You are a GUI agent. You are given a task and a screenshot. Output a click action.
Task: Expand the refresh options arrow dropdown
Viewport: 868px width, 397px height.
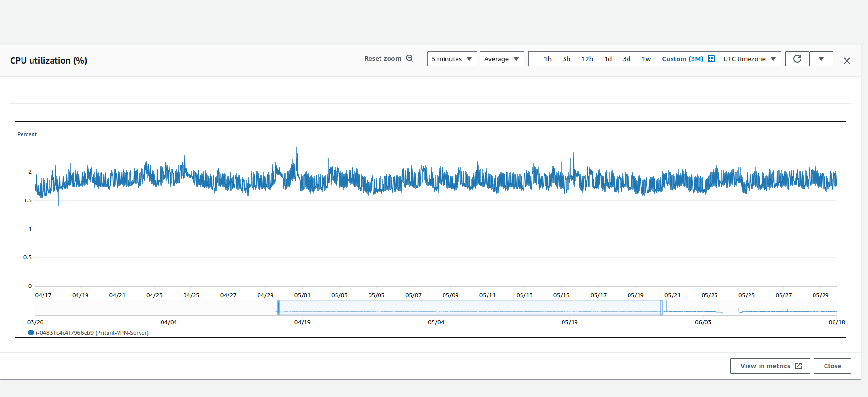821,59
